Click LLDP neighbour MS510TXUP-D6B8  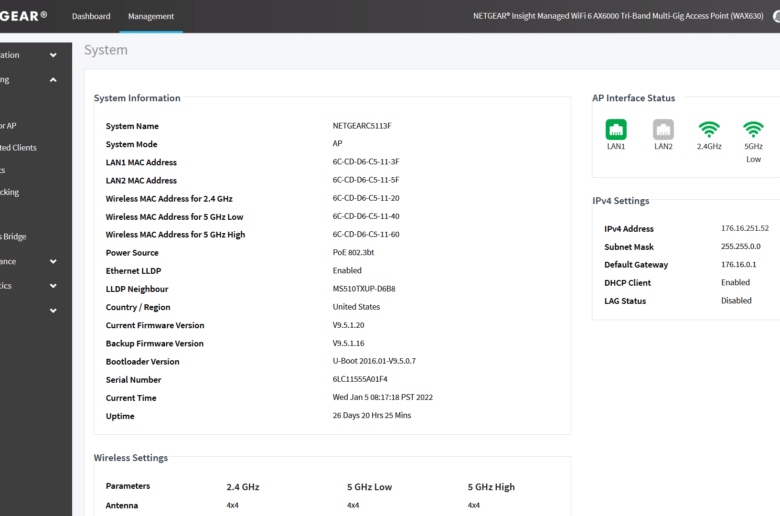364,289
